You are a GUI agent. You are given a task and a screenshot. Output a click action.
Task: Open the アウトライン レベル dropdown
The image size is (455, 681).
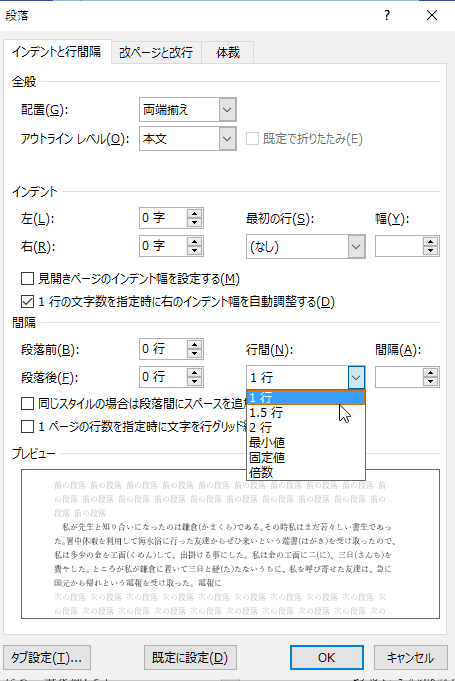coord(228,139)
